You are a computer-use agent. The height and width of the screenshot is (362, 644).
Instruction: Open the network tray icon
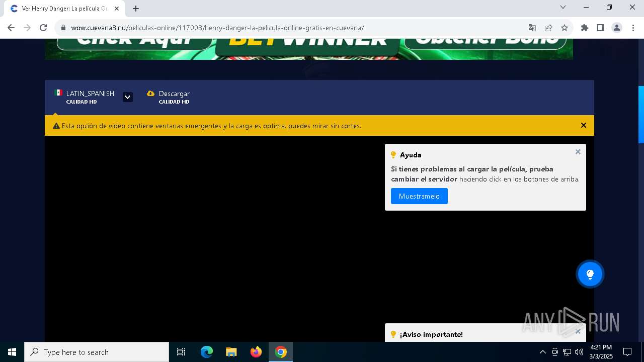coord(567,352)
